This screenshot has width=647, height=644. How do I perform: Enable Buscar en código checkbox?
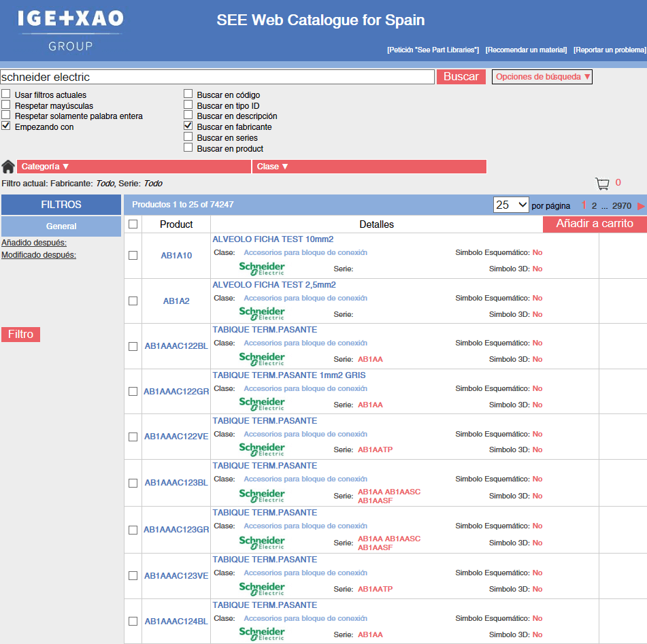tap(188, 94)
